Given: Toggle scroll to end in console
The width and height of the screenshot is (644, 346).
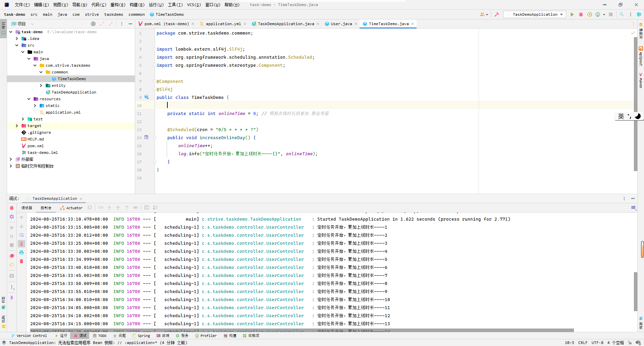Looking at the screenshot, I should pos(21,244).
